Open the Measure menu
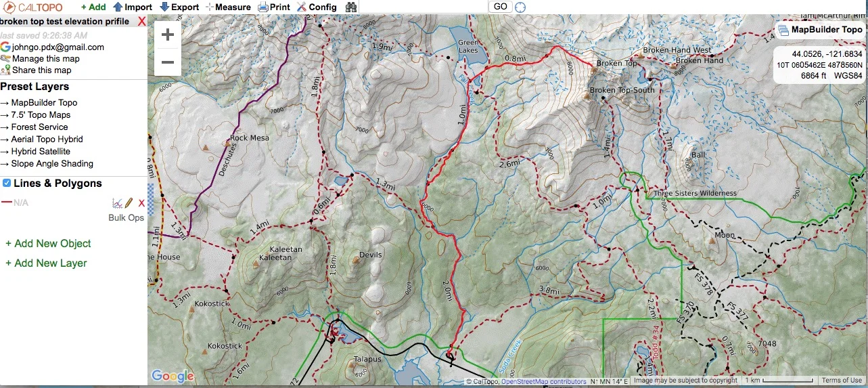The image size is (868, 388). [x=228, y=7]
